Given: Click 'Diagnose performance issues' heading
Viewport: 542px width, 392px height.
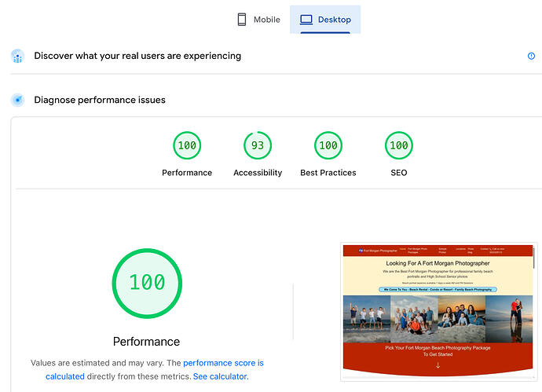Looking at the screenshot, I should pos(100,100).
